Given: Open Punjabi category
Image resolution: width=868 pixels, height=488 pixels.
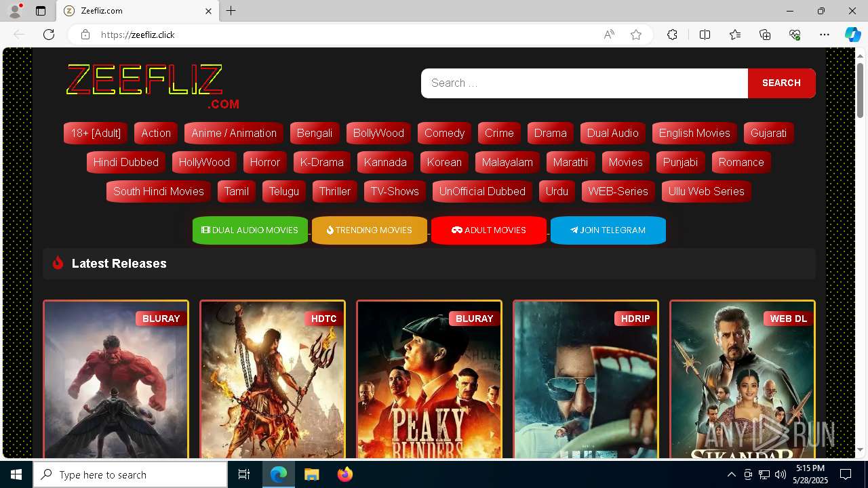Looking at the screenshot, I should click(680, 162).
